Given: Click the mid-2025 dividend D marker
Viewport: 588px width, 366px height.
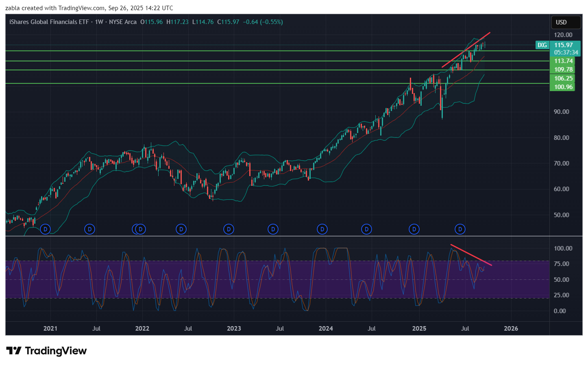Looking at the screenshot, I should pos(460,229).
